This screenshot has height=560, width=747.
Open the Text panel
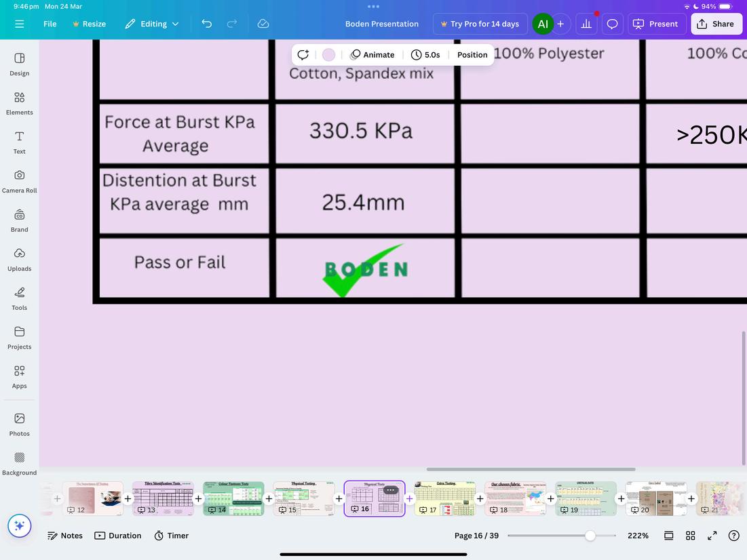point(20,142)
